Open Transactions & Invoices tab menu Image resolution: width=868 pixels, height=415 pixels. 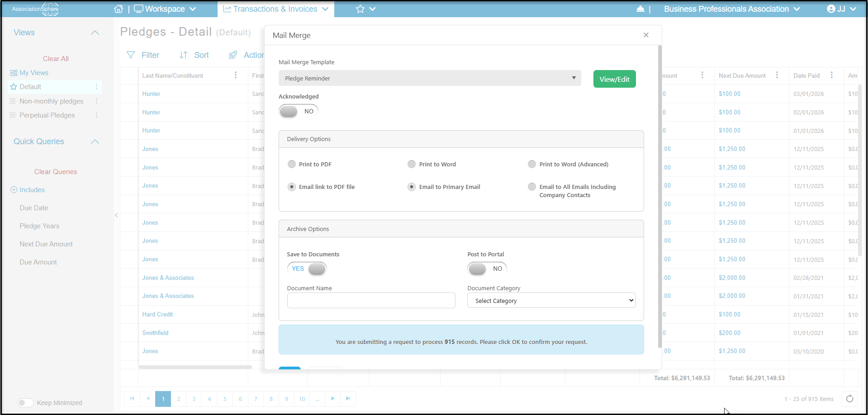275,9
